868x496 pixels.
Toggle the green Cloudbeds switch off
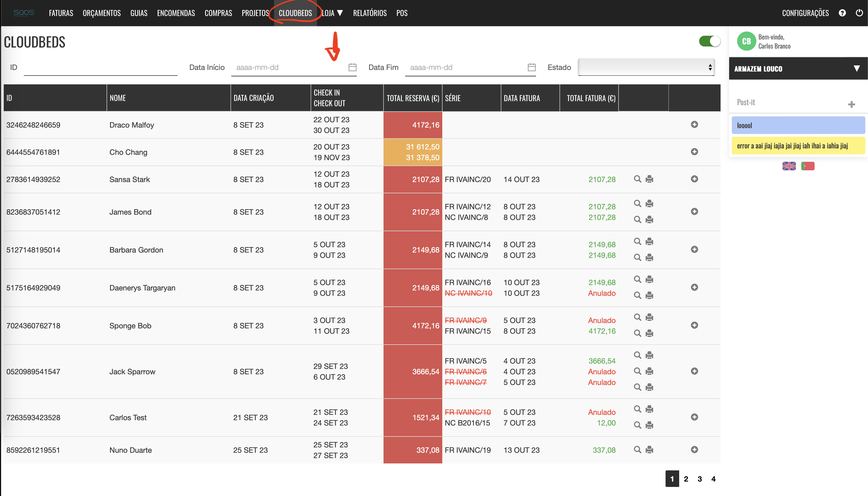(710, 41)
